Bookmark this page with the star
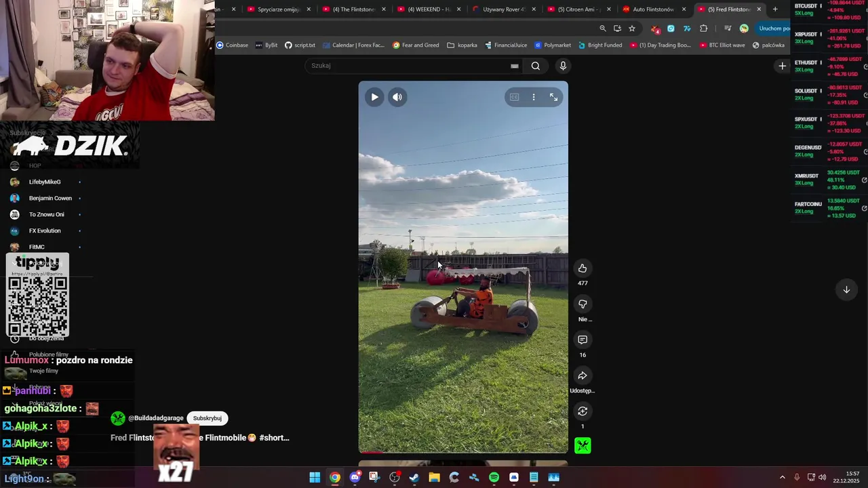The width and height of the screenshot is (868, 488). [632, 28]
